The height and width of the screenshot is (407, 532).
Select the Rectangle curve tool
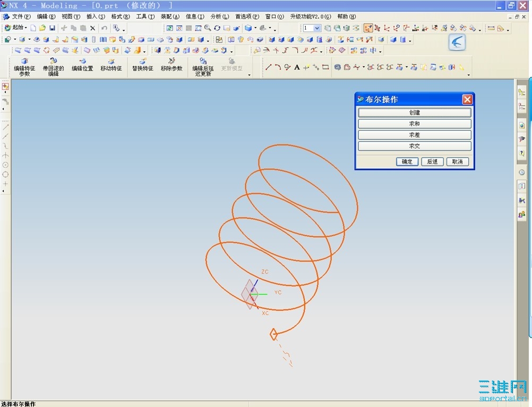click(x=325, y=67)
